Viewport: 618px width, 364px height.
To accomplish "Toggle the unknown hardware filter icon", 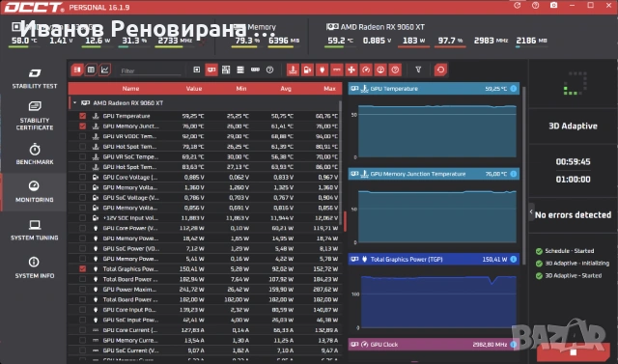I will click(x=269, y=70).
